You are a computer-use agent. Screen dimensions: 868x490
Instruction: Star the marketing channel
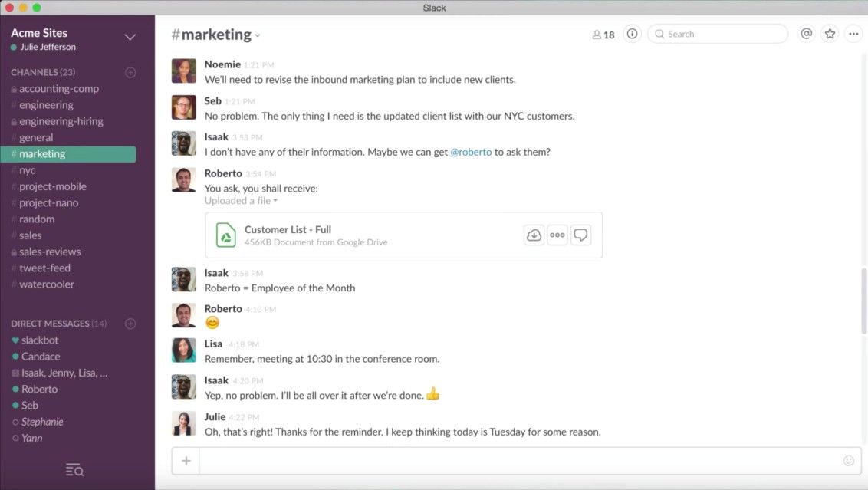(830, 33)
